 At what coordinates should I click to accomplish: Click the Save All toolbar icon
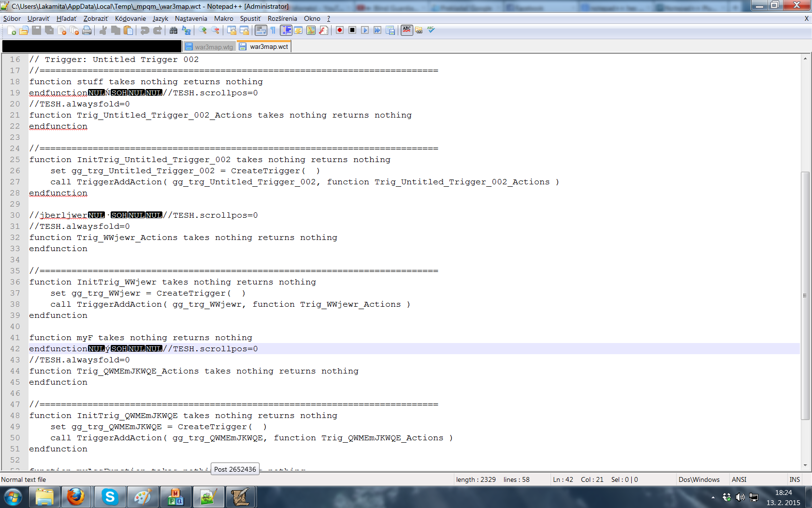49,30
